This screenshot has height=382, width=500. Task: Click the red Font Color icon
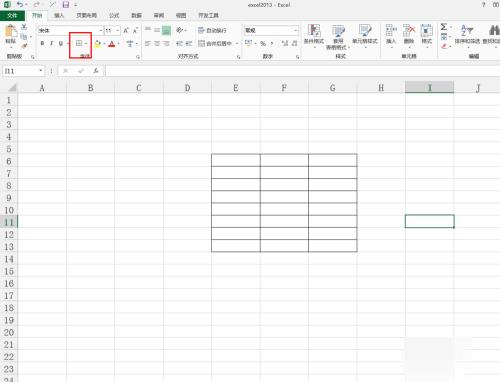click(112, 44)
